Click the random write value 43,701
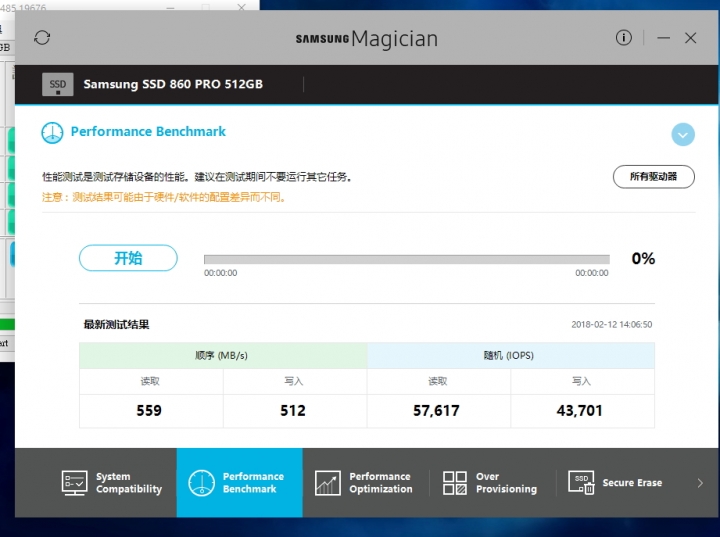This screenshot has height=537, width=720. click(x=579, y=410)
